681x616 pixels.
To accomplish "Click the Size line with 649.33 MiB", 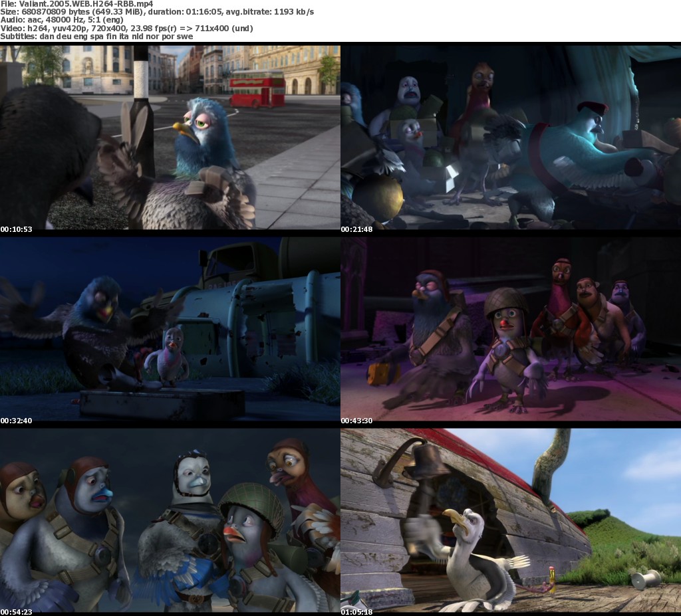I will click(x=157, y=12).
